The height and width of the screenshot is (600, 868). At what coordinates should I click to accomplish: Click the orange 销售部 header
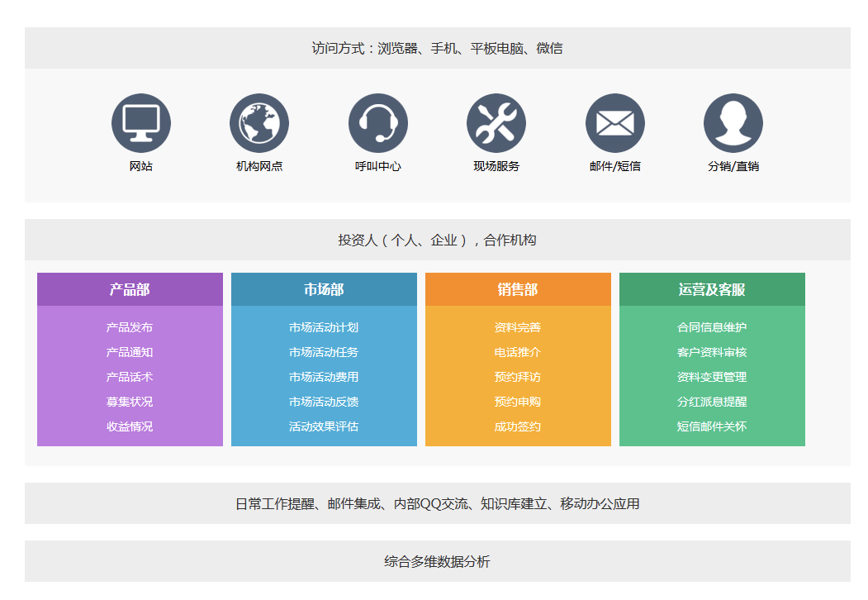[x=518, y=289]
